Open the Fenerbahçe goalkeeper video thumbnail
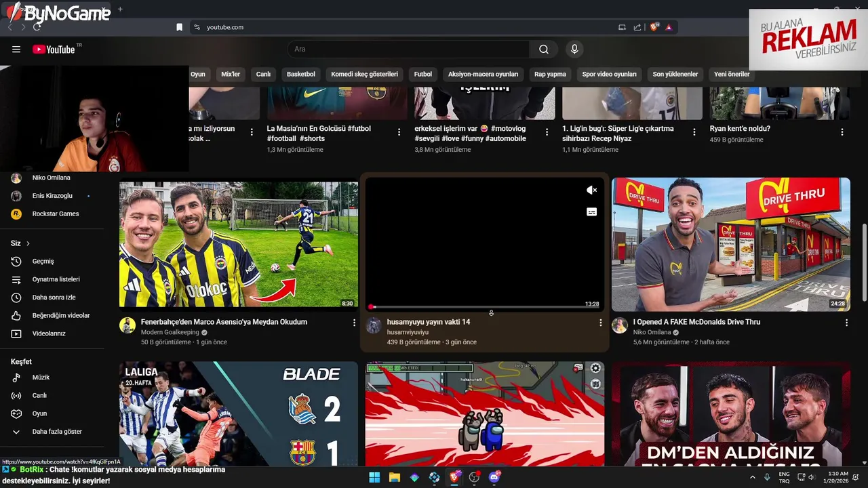868x488 pixels. (239, 245)
